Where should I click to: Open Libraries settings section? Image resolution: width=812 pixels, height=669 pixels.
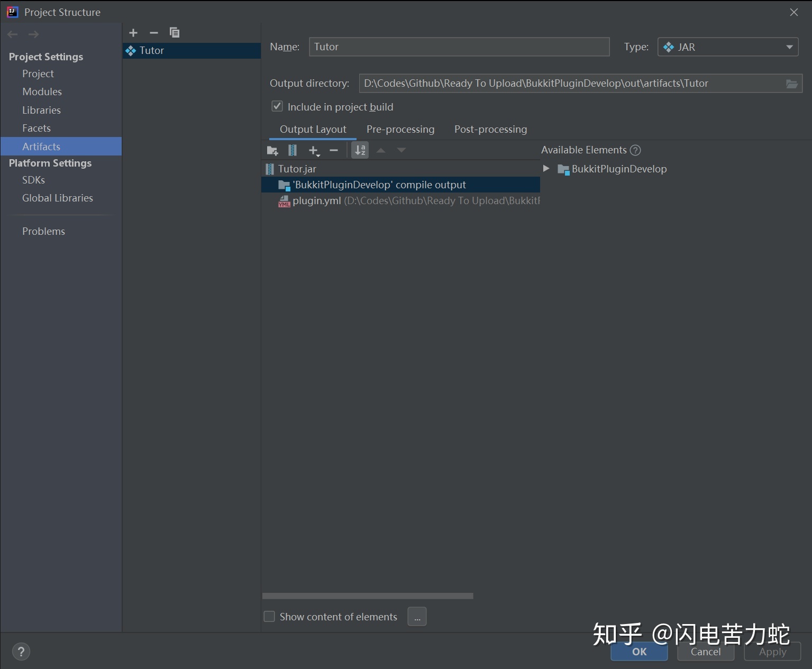(x=41, y=111)
